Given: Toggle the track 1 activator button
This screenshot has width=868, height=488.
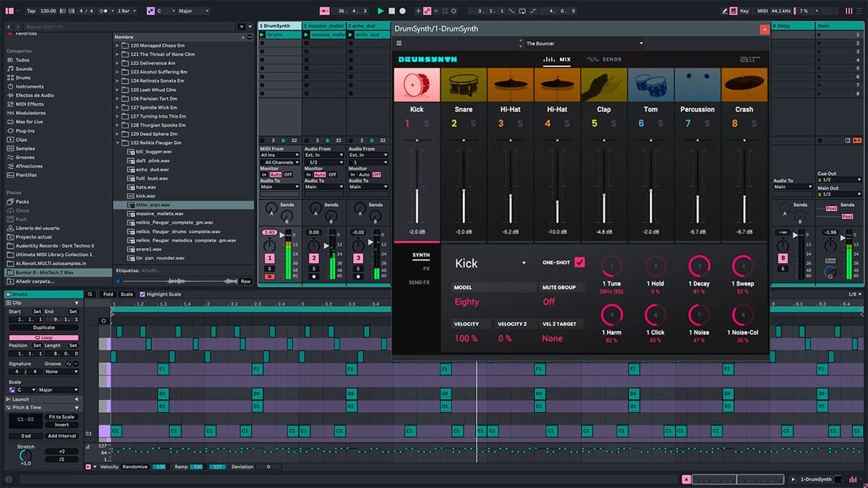Looking at the screenshot, I should 270,258.
